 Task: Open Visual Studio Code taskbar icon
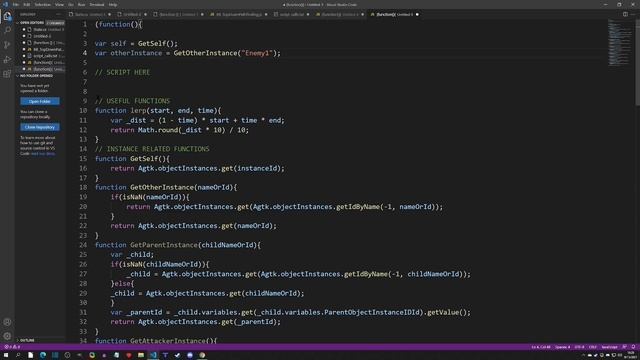click(x=153, y=355)
